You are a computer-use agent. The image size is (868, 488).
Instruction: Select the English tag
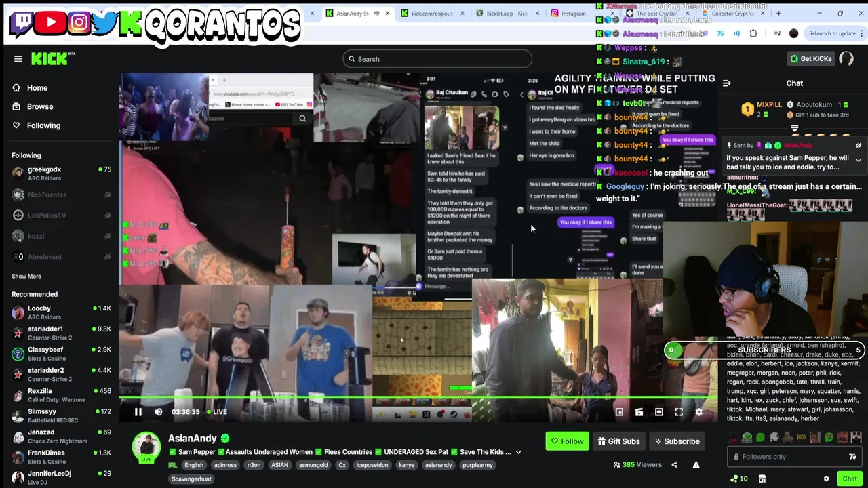pos(194,465)
